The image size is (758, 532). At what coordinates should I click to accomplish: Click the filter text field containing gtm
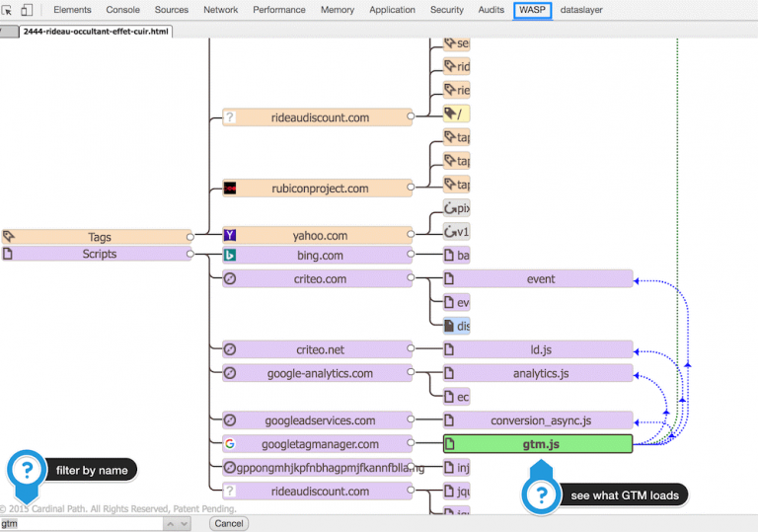tap(81, 524)
